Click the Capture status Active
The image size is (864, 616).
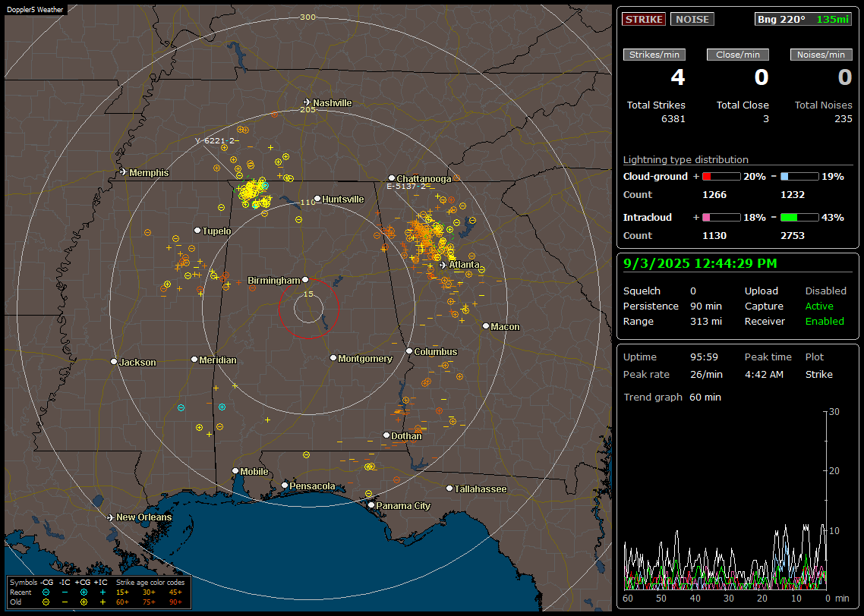coord(819,306)
